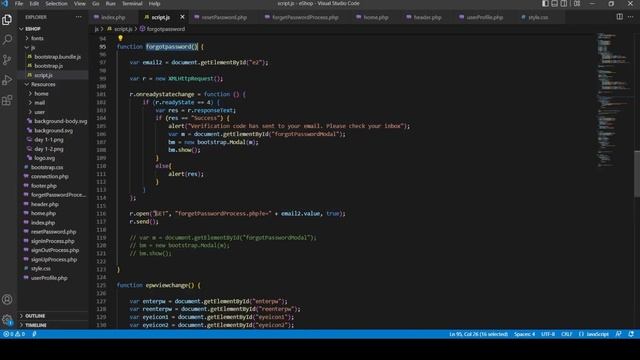
Task: Open notifications bell in status bar
Action: tap(631, 334)
